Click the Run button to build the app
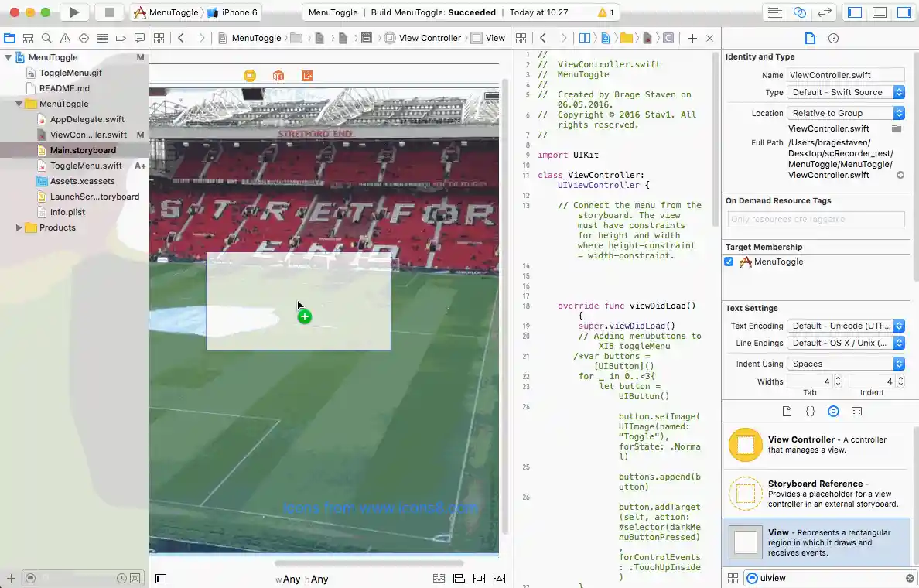 (x=74, y=12)
